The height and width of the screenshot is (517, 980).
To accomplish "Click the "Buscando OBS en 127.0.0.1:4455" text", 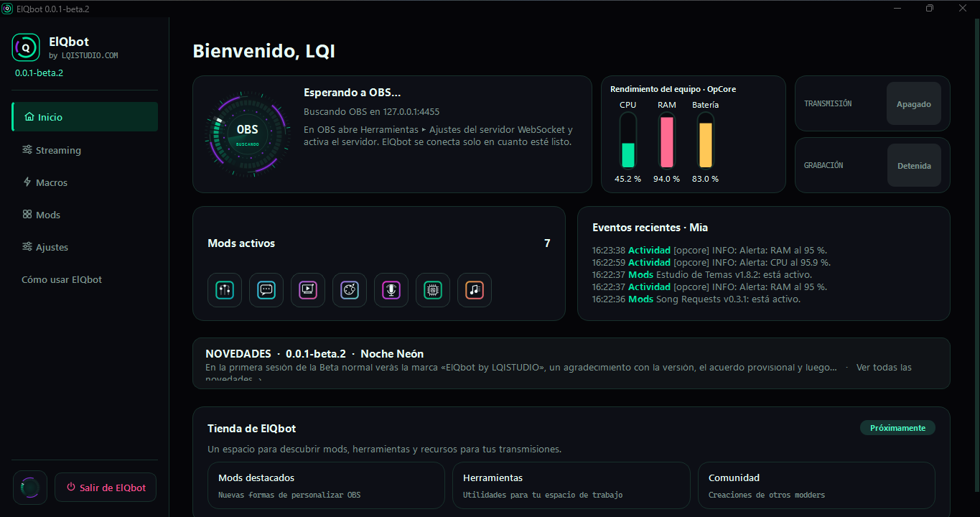I will (x=372, y=112).
